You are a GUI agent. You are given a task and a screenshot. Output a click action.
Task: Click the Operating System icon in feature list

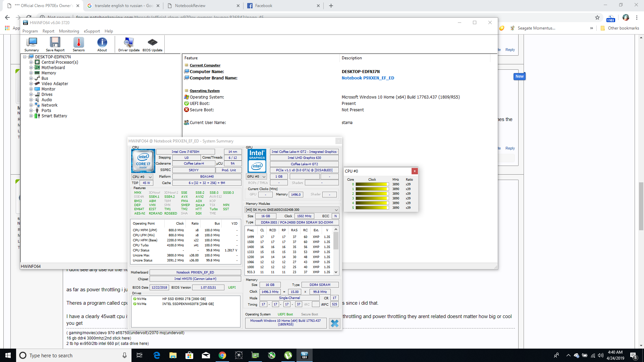(186, 90)
